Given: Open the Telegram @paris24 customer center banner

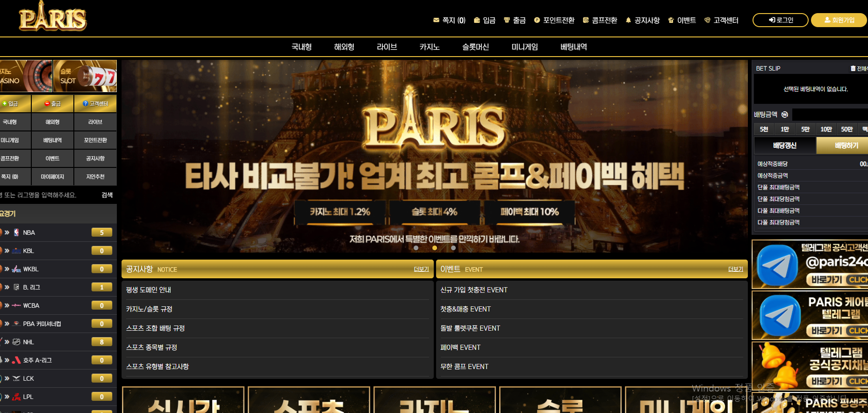Looking at the screenshot, I should coord(810,264).
